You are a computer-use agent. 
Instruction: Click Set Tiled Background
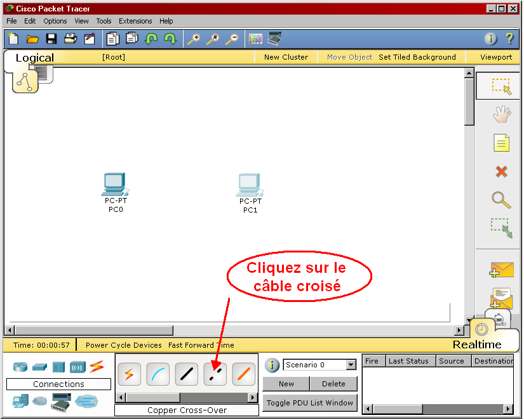pyautogui.click(x=417, y=57)
